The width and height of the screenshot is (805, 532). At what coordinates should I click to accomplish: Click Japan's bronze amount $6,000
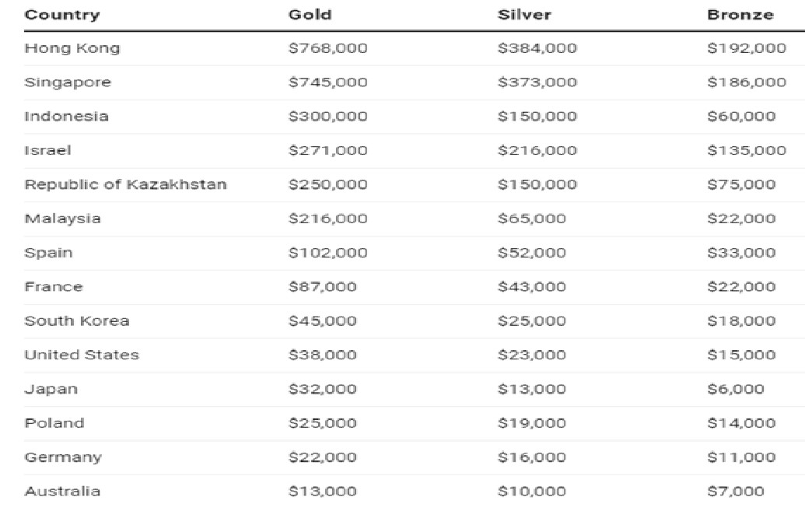click(x=736, y=389)
